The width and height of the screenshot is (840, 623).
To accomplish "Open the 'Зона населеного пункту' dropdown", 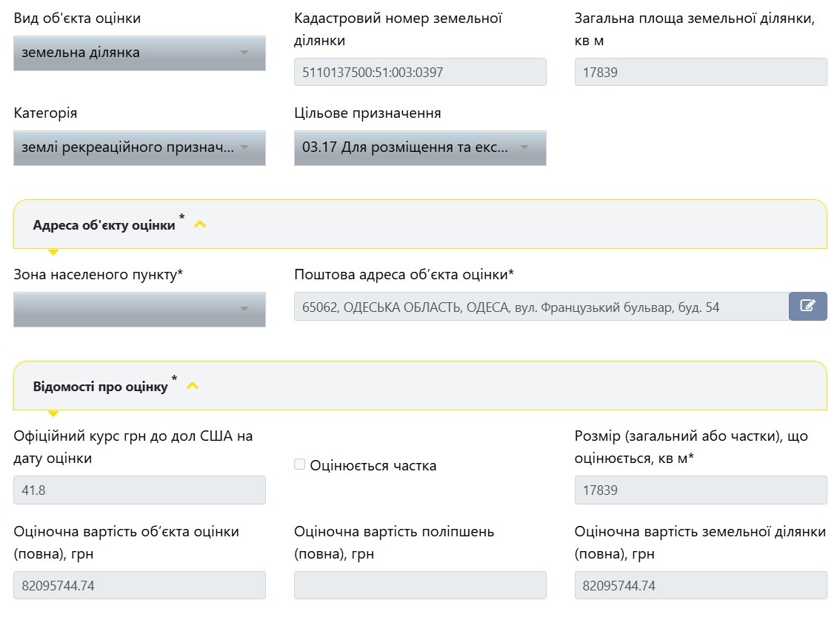I will coord(139,309).
